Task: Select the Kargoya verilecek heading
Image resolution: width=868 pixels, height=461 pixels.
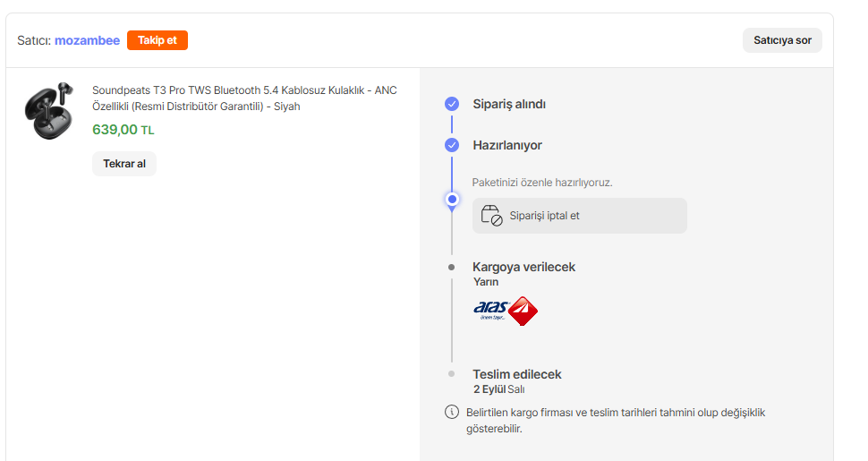Action: 523,267
